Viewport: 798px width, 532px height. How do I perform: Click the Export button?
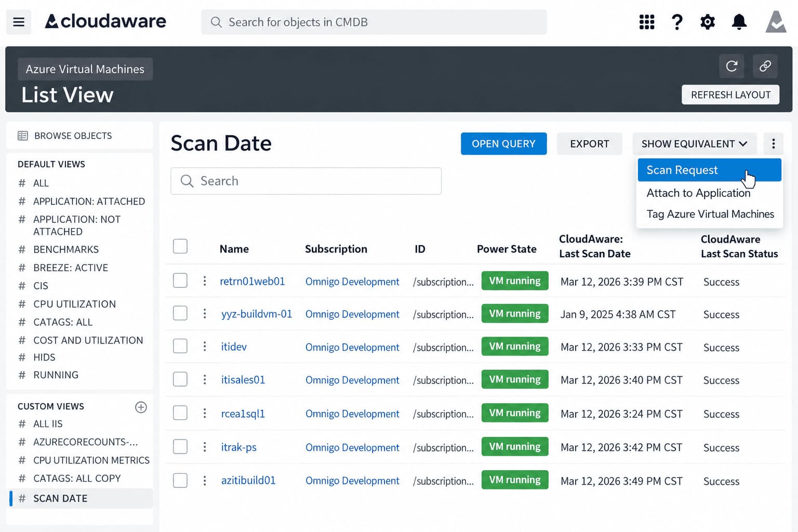coord(589,144)
